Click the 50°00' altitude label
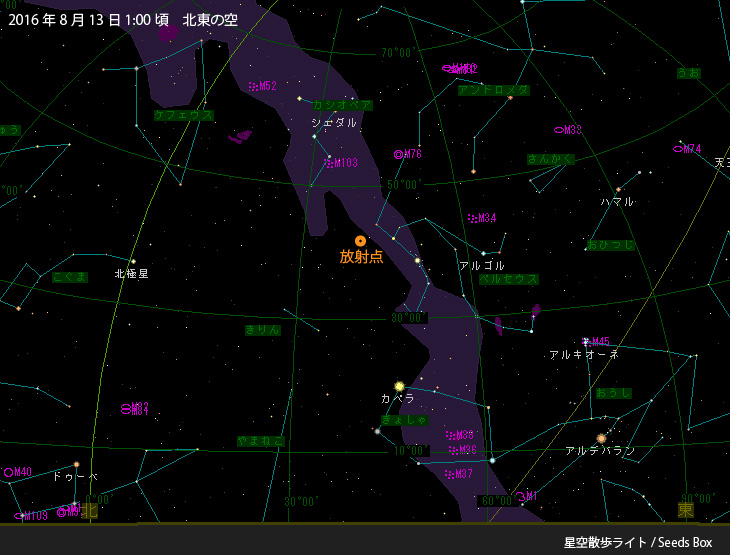730x555 pixels. [405, 184]
